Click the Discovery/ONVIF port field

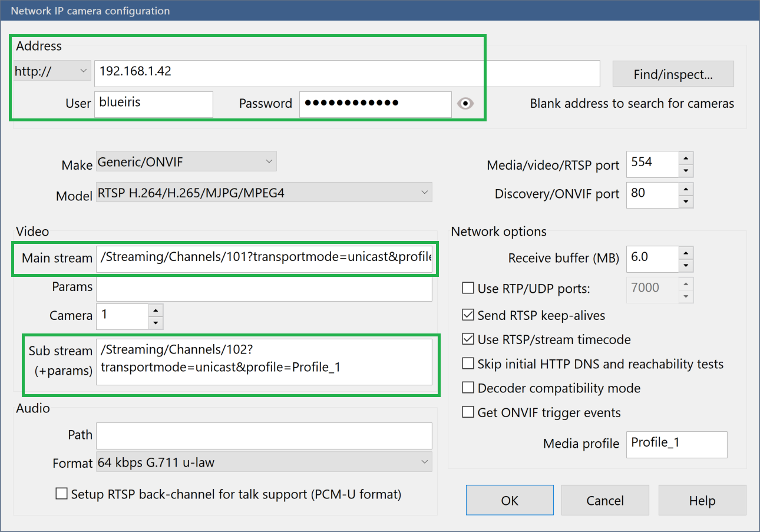tap(653, 194)
